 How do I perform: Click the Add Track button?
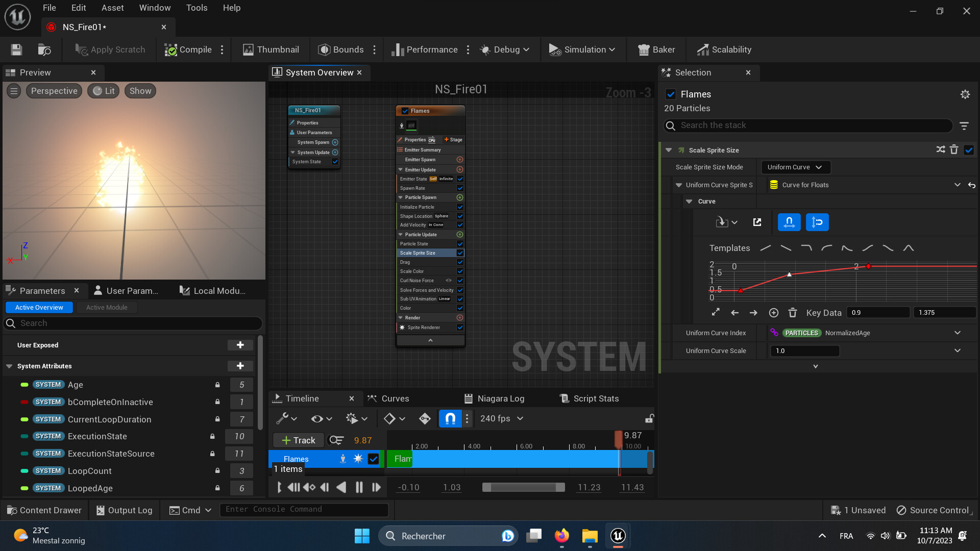[x=299, y=440]
